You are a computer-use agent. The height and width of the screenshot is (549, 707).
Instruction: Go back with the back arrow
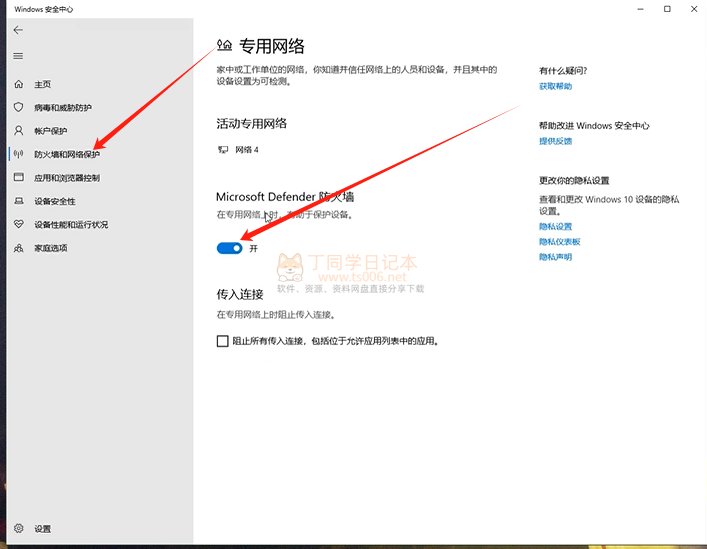18,30
